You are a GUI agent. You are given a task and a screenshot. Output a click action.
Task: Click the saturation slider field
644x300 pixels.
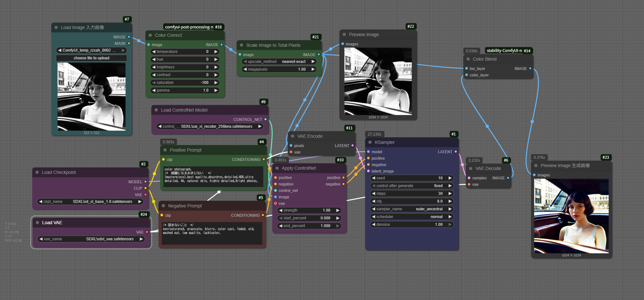tap(185, 83)
